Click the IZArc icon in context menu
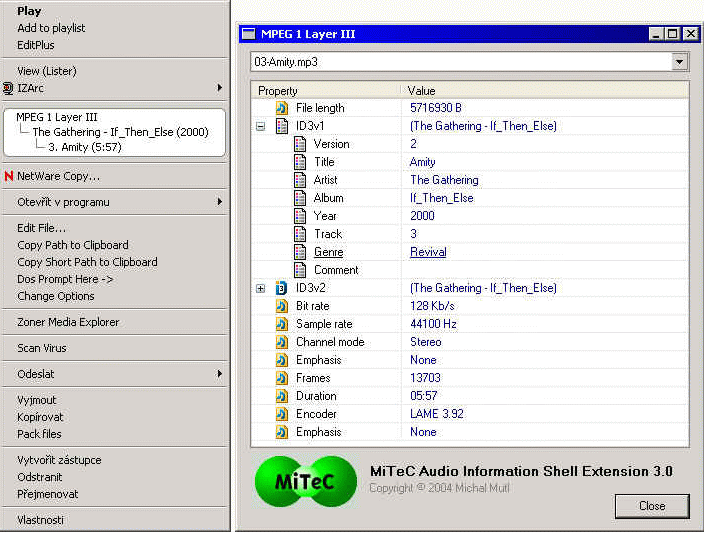704x533 pixels. (x=8, y=88)
